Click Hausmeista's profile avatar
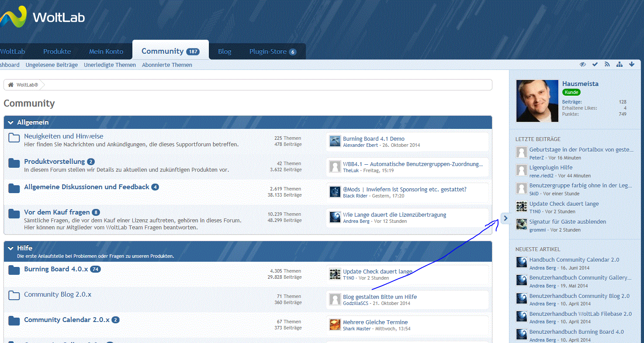644x343 pixels. (537, 101)
